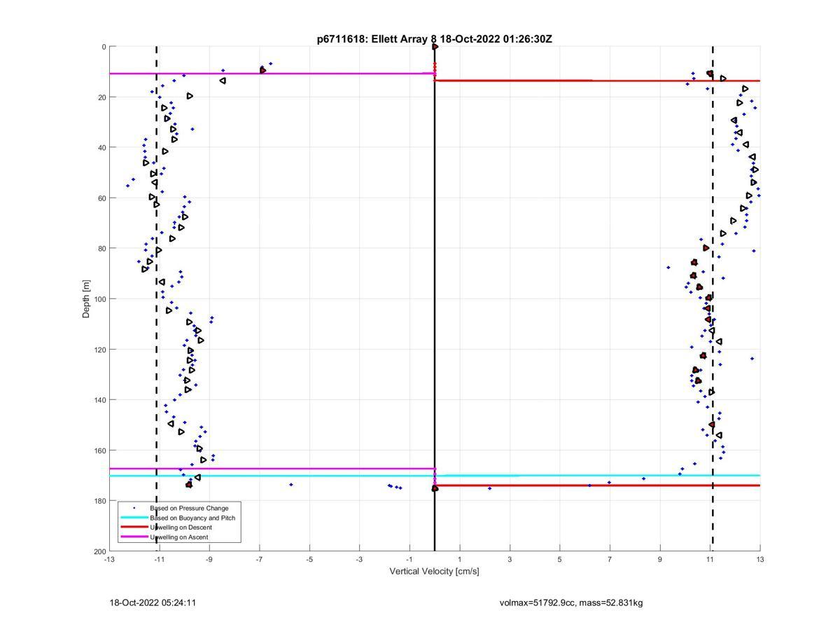
Task: Click the depth axis tick label "20"
Action: click(x=101, y=97)
